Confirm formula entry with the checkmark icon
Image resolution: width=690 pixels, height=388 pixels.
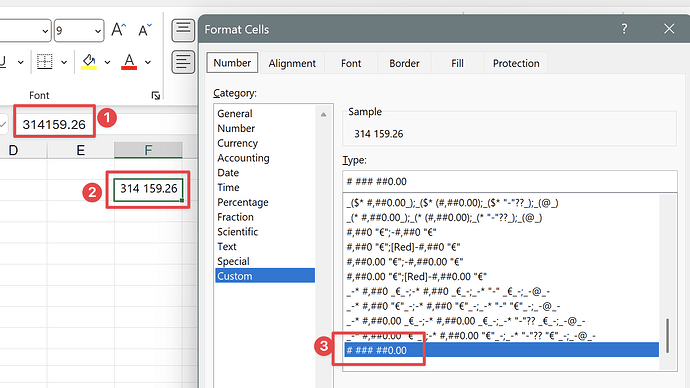coord(3,124)
